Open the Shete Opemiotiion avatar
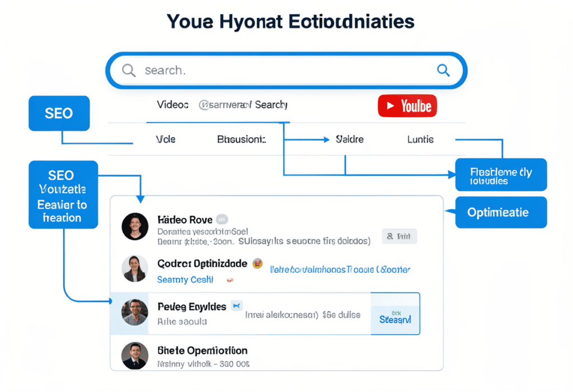The image size is (573, 392). click(x=135, y=356)
